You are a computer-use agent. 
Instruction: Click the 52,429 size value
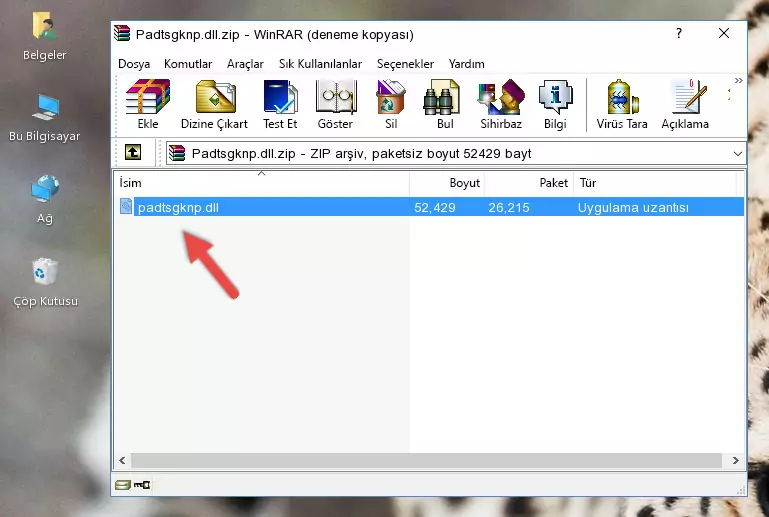435,207
